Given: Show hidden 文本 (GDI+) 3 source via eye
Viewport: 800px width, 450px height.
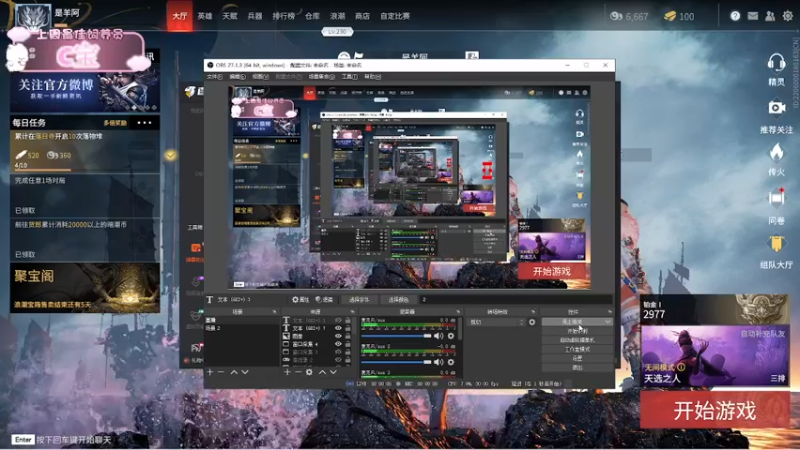Looking at the screenshot, I should (x=338, y=320).
